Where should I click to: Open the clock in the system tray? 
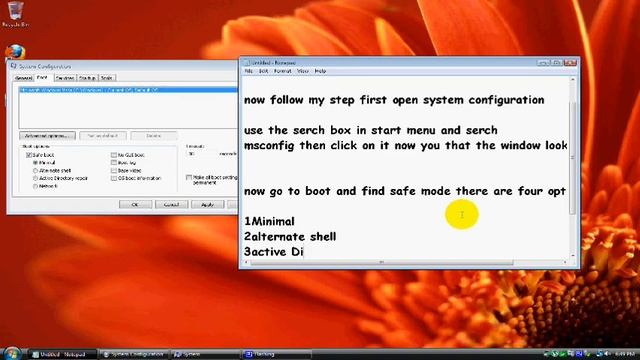click(624, 353)
